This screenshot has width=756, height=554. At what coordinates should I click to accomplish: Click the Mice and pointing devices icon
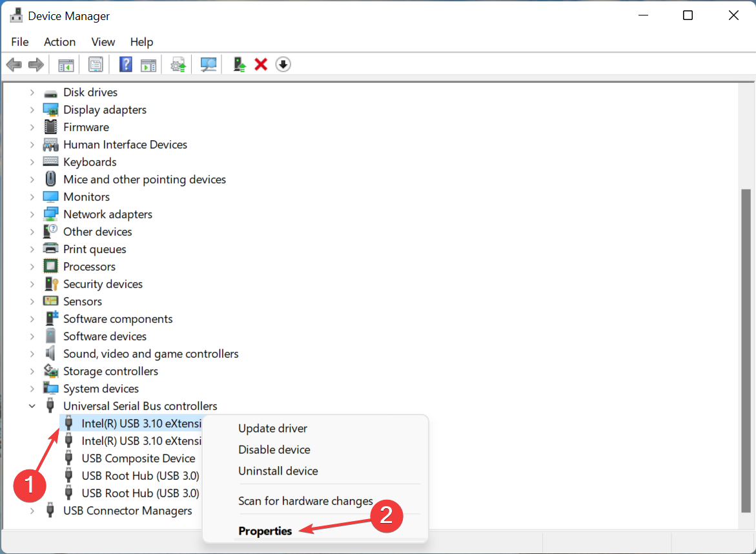50,179
